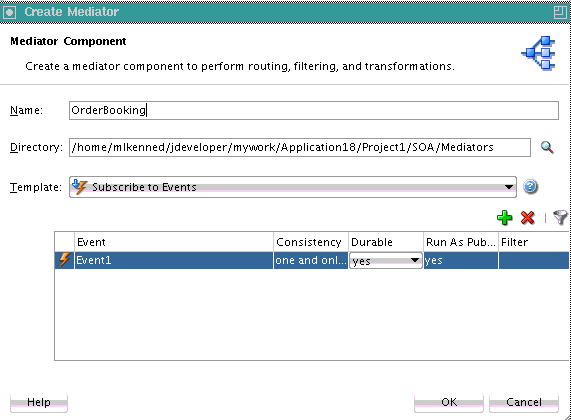This screenshot has height=420, width=571.
Task: Click the green plus subscribe-to-event icon
Action: click(504, 217)
